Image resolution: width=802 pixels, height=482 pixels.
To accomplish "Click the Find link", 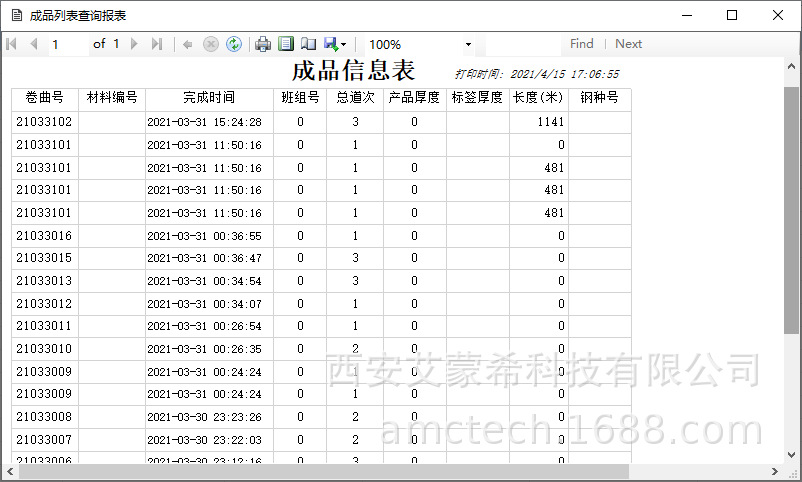I will click(x=581, y=44).
